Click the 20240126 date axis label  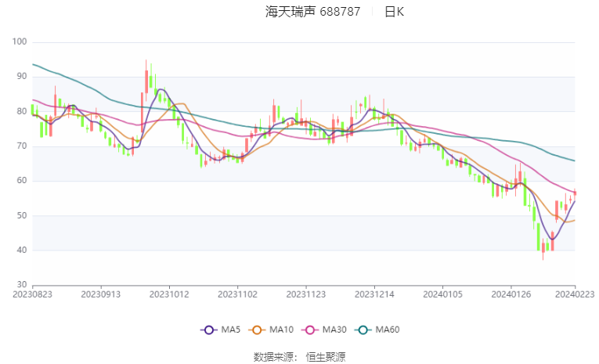511,294
